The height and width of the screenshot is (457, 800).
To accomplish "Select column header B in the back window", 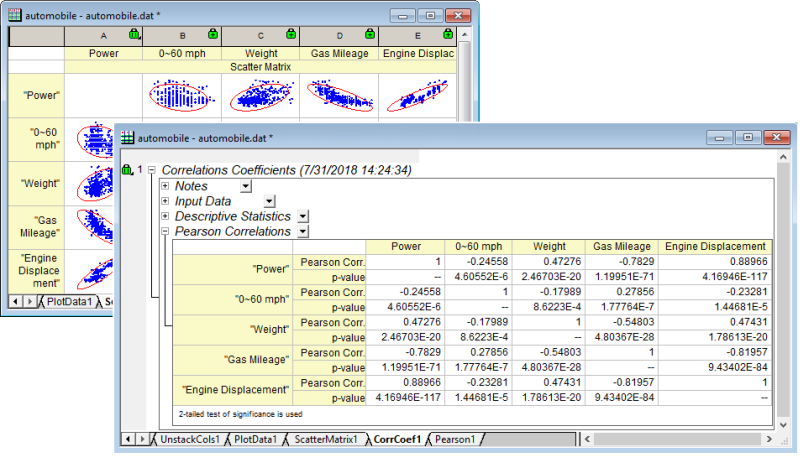I will pyautogui.click(x=182, y=36).
